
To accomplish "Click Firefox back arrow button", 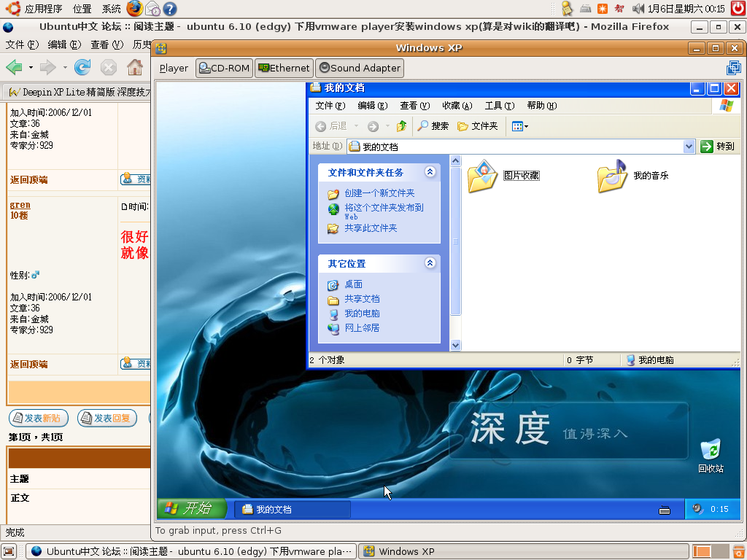I will tap(15, 67).
